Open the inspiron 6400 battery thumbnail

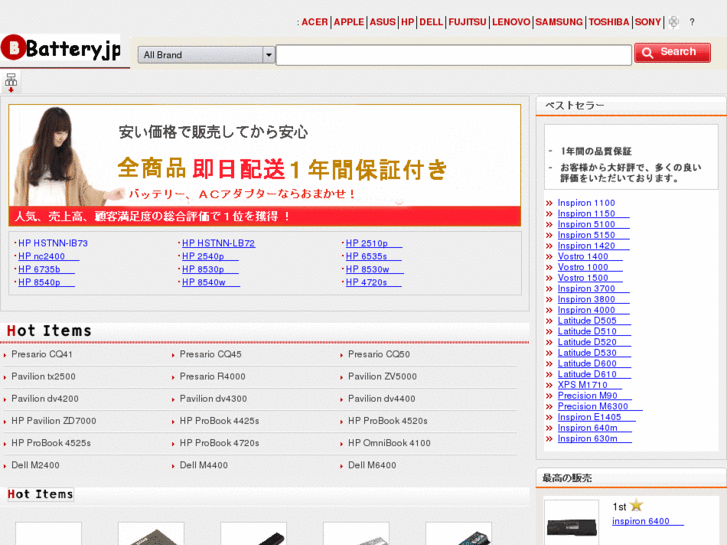[x=571, y=522]
